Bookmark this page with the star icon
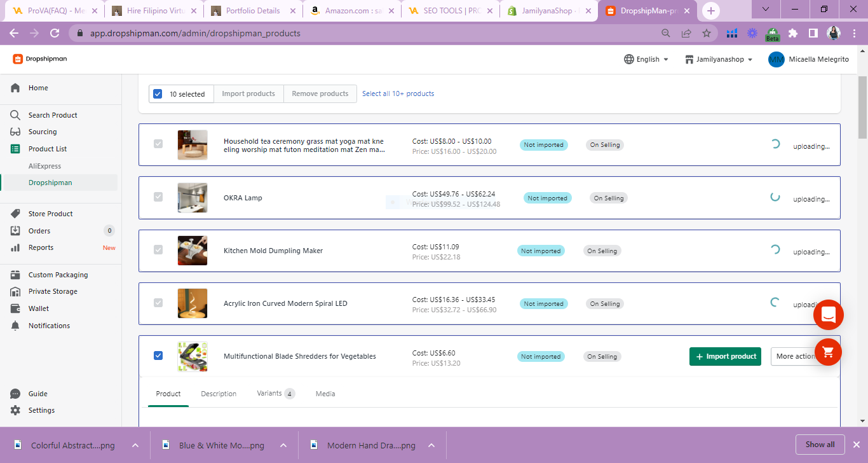 coord(707,33)
